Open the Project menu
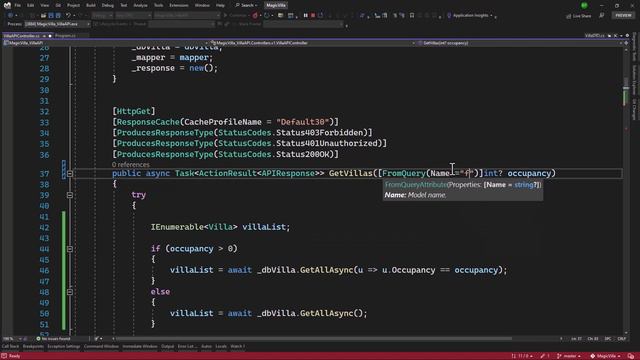 pyautogui.click(x=73, y=5)
